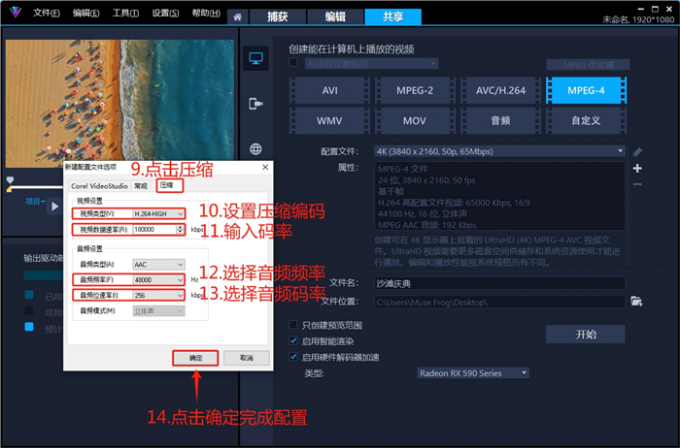
Task: Choose the 自定义 format button
Action: 586,121
